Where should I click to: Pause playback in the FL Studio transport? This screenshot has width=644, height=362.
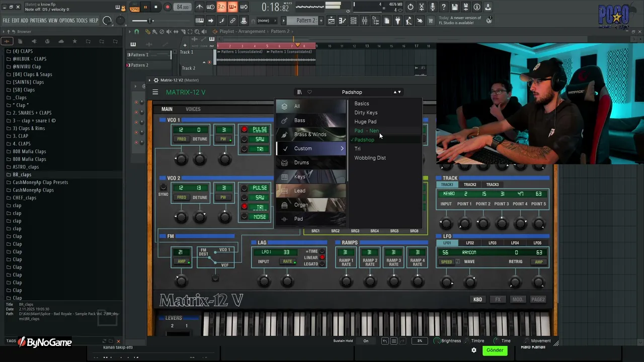click(x=145, y=7)
